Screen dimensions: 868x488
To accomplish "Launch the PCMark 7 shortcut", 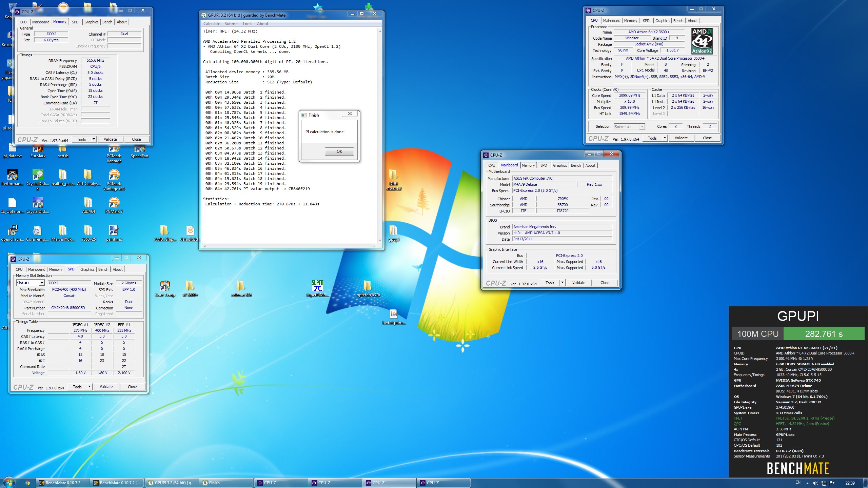I will 114,205.
